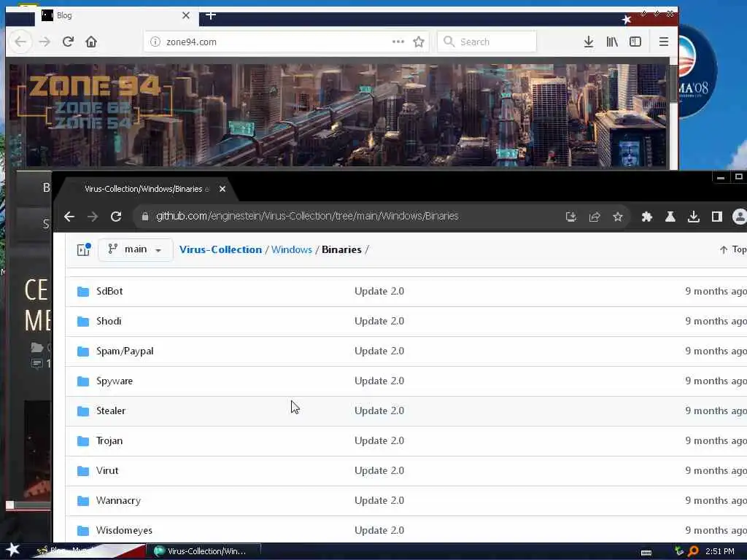The image size is (747, 560).
Task: Open Chrome downloads icon
Action: (693, 217)
